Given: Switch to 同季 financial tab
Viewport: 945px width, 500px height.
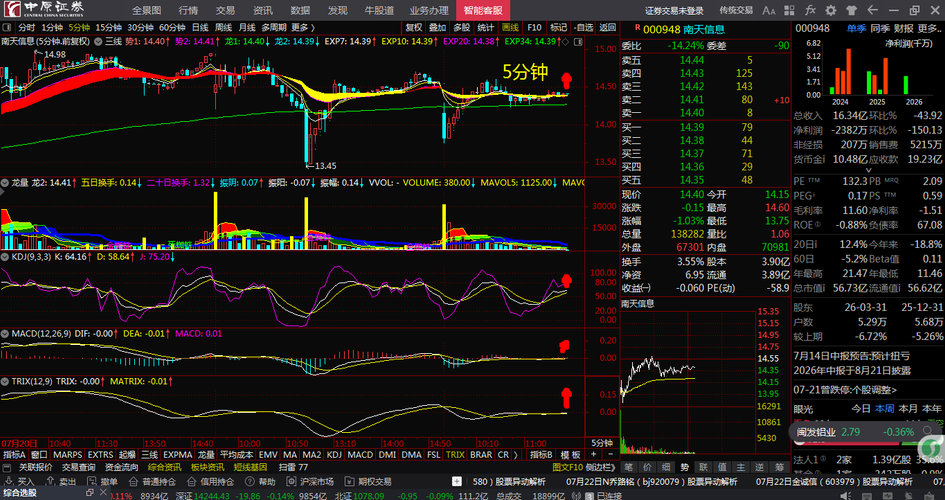Looking at the screenshot, I should pyautogui.click(x=881, y=28).
